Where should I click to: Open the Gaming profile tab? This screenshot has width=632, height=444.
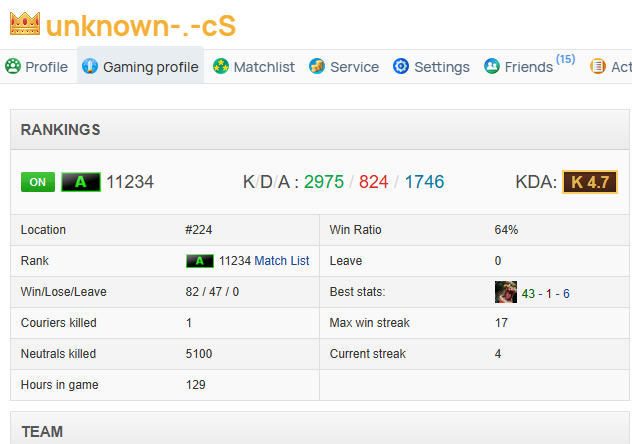[x=140, y=65]
